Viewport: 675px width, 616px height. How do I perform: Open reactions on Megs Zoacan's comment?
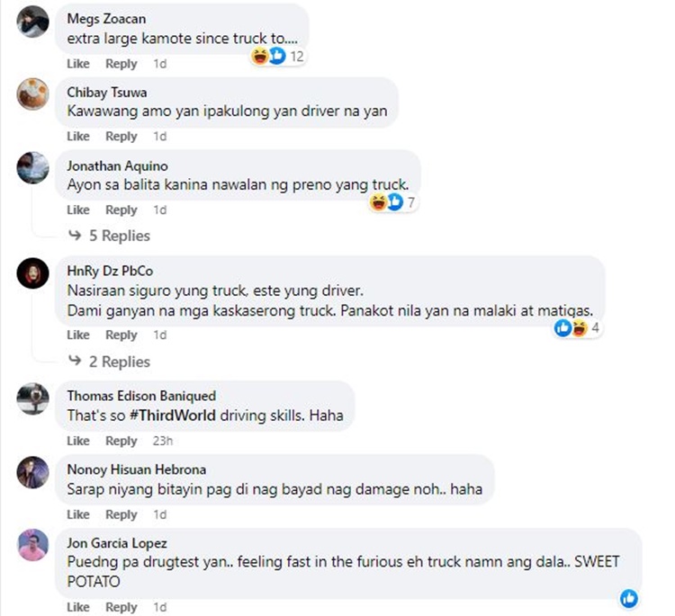[x=278, y=56]
